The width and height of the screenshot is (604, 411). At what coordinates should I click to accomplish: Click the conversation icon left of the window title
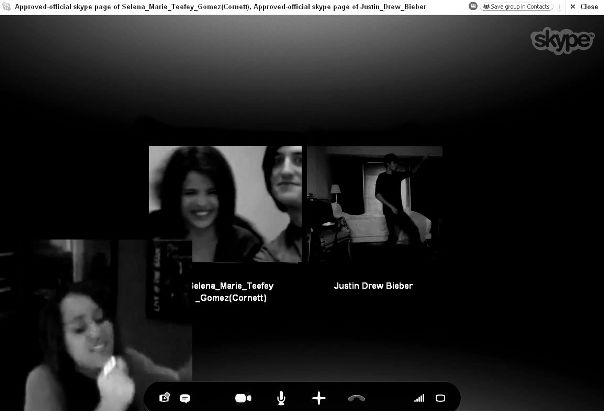[x=7, y=7]
